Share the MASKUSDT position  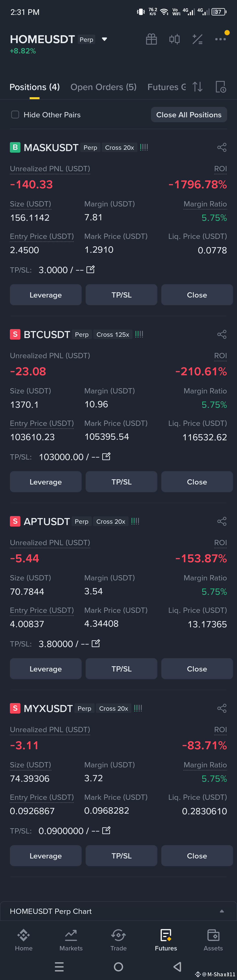tap(222, 147)
